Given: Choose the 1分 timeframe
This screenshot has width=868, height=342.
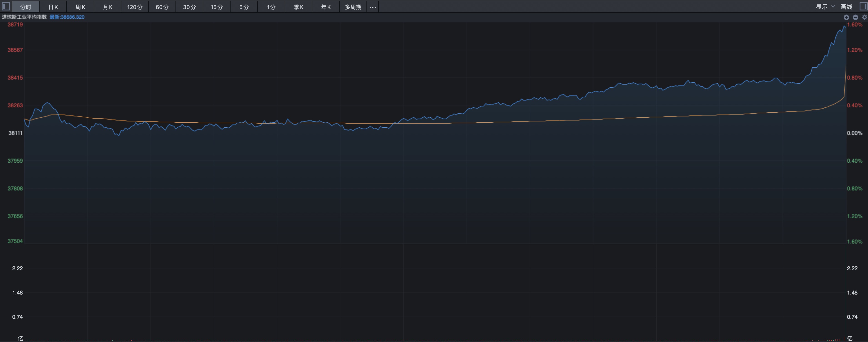Looking at the screenshot, I should (x=271, y=7).
